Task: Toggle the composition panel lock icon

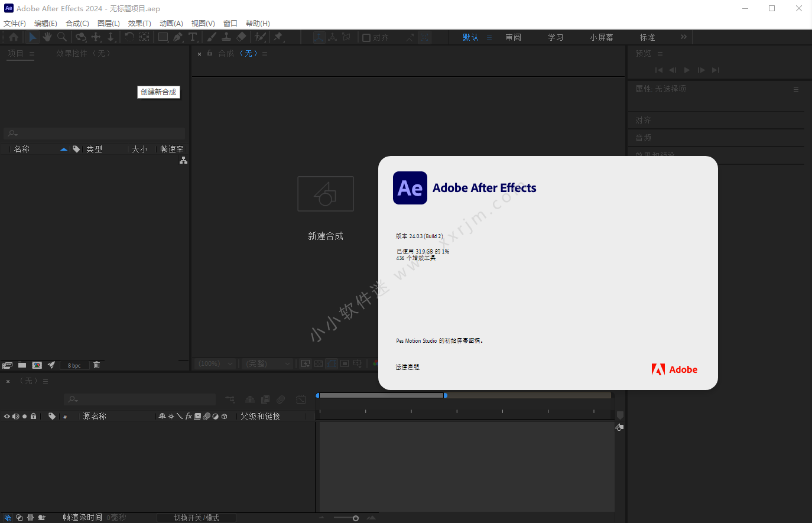Action: 210,53
